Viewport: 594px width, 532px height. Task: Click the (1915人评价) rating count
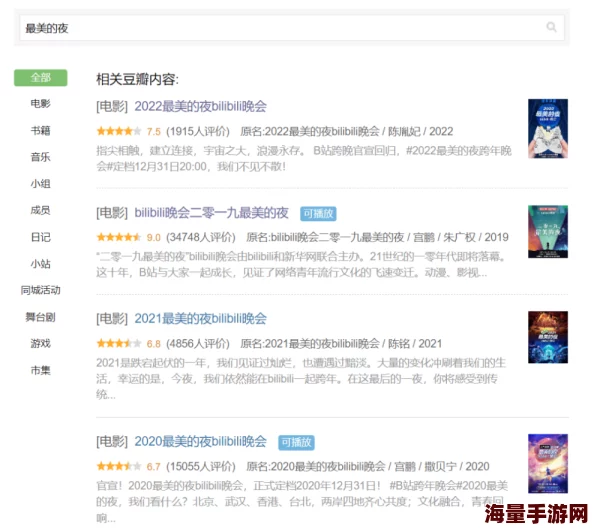click(x=198, y=131)
